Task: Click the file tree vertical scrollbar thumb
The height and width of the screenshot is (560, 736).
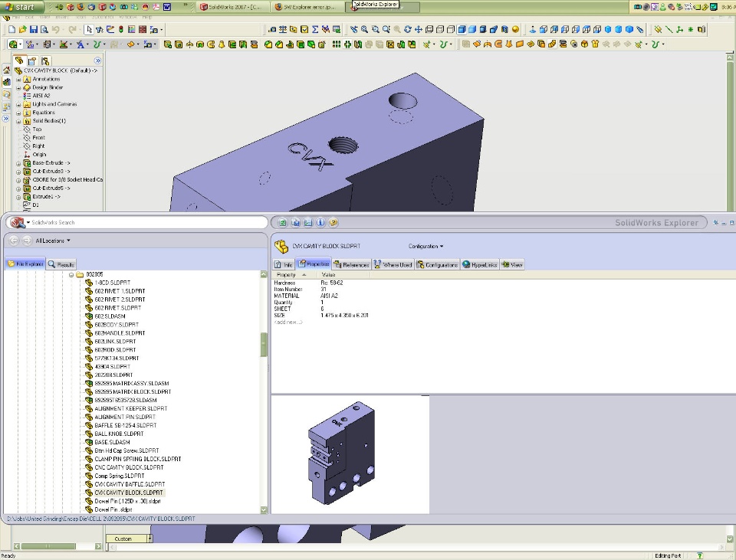Action: (264, 345)
